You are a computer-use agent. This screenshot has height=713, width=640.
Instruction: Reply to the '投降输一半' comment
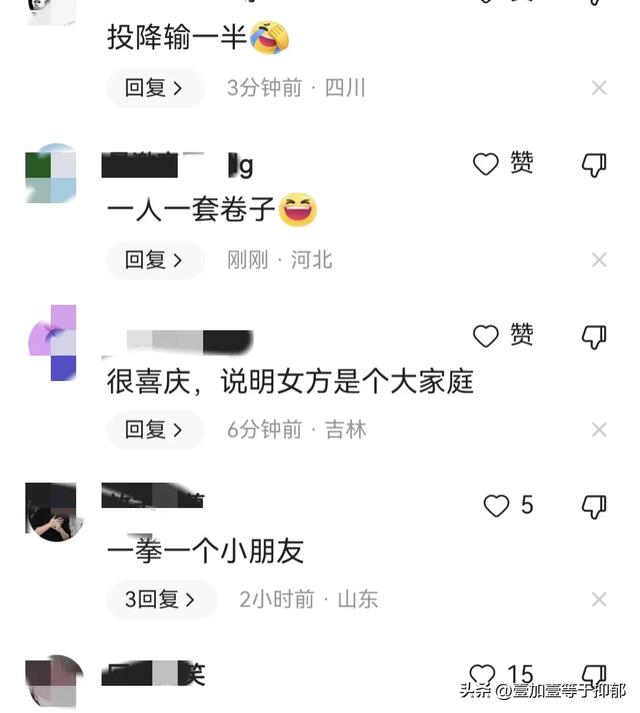click(155, 88)
